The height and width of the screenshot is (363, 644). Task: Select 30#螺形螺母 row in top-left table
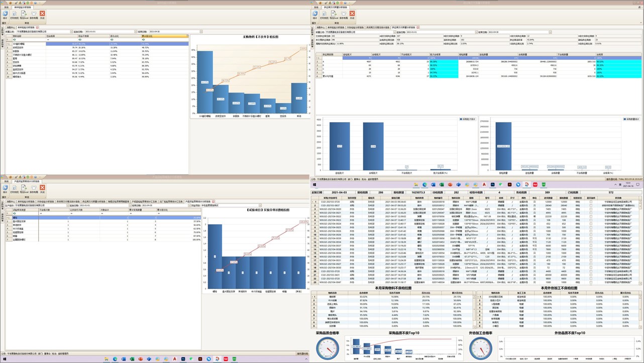98,44
